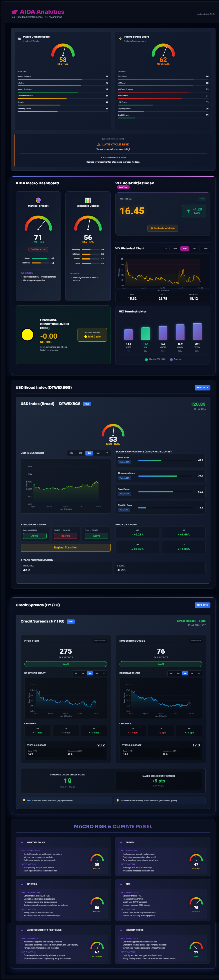This screenshot has height=980, width=219.
Task: Set HY Spread Chart to 6M
Action: click(x=97, y=673)
